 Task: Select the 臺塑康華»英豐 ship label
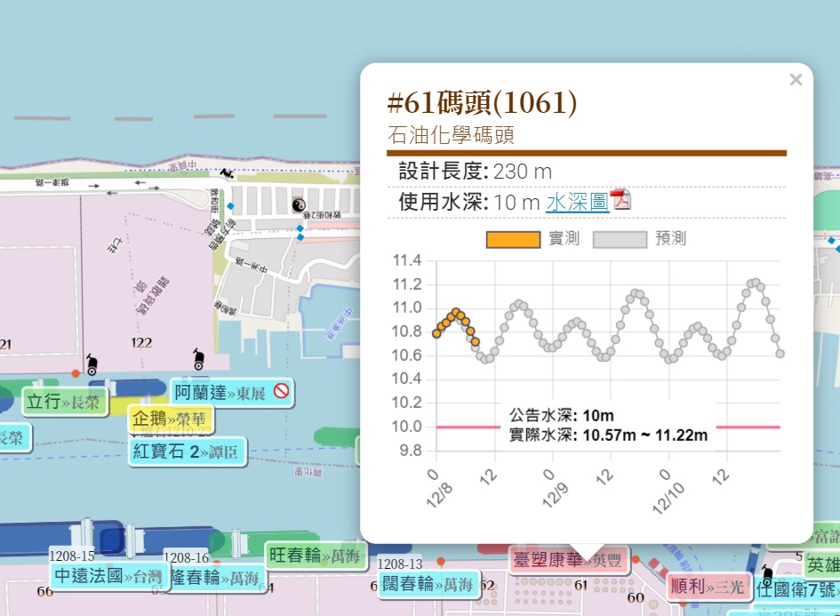pos(569,560)
